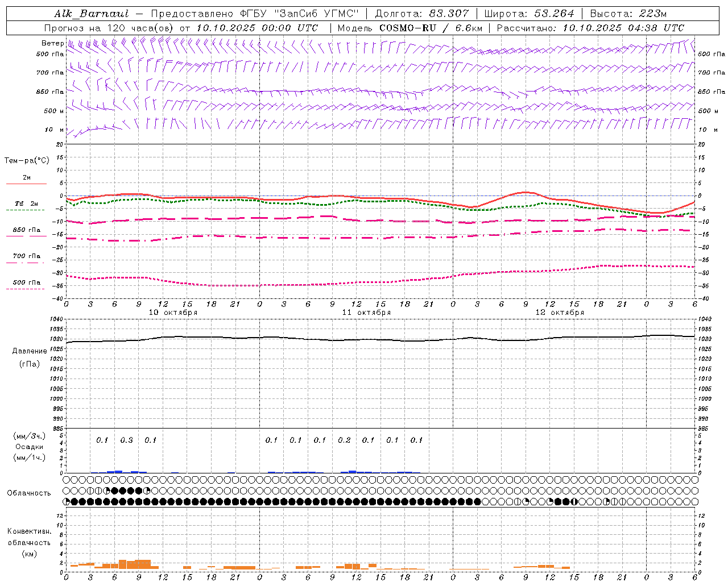Click the 500 м wind level label on left
728x582 pixels.
(x=54, y=111)
